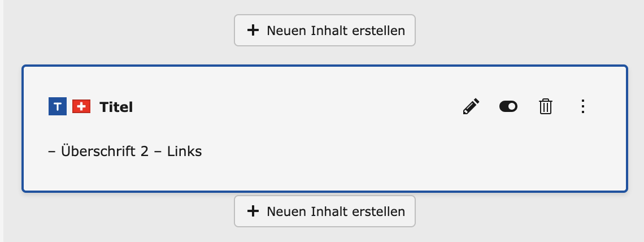Click the Swiss flag language icon
The image size is (644, 242).
[x=81, y=106]
